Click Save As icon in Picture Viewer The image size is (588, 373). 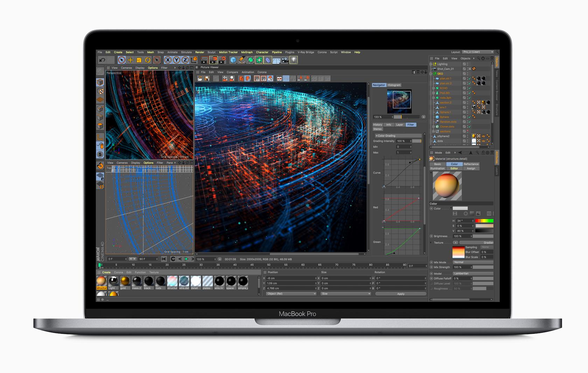(x=207, y=79)
